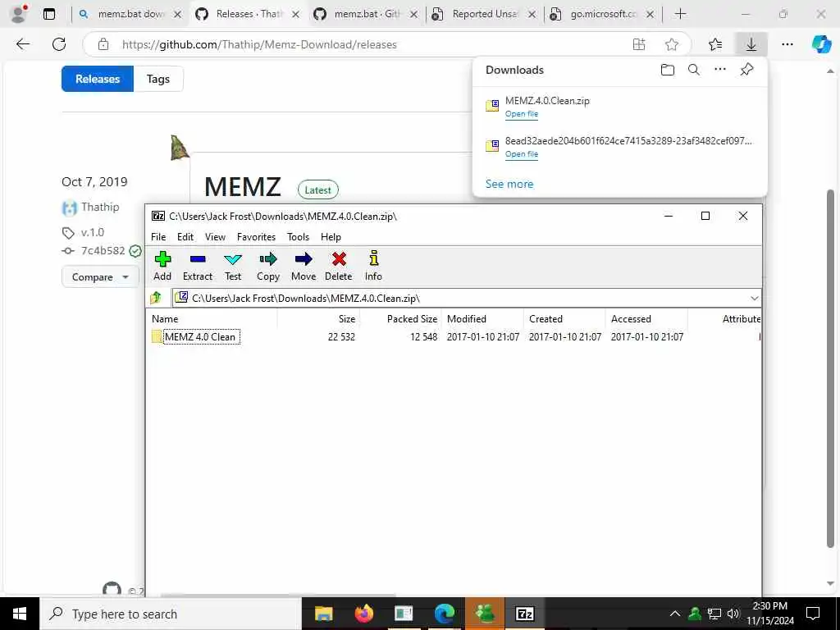The width and height of the screenshot is (840, 630).
Task: Go back to previous page
Action: [x=23, y=44]
